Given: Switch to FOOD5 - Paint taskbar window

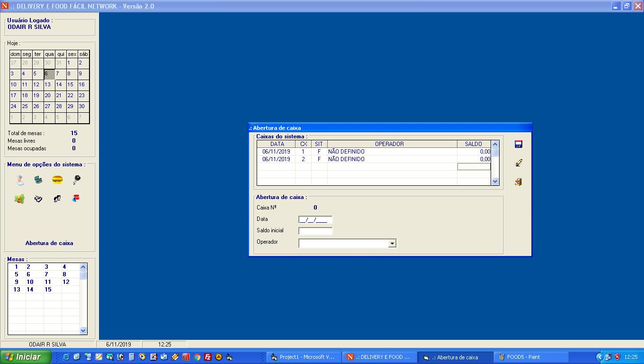Looking at the screenshot, I should [530, 357].
